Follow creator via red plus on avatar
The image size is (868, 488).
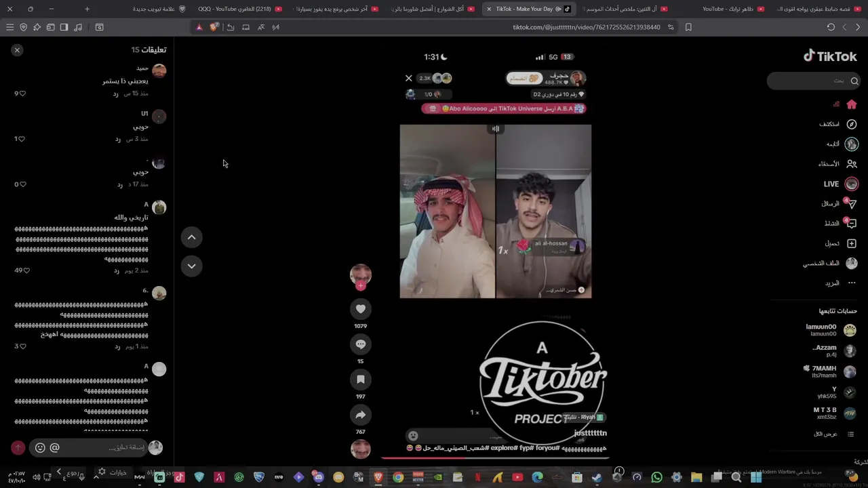coord(361,286)
